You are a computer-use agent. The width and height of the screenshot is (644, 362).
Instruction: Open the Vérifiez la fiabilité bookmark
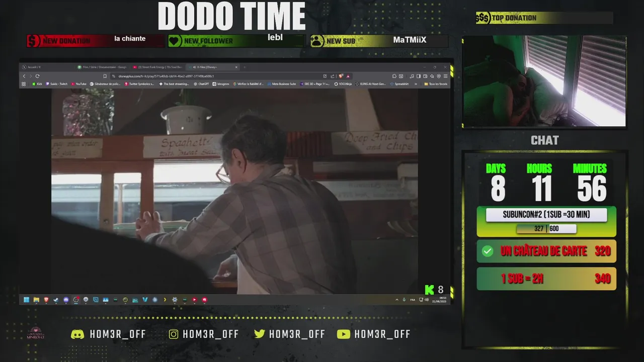tap(249, 84)
